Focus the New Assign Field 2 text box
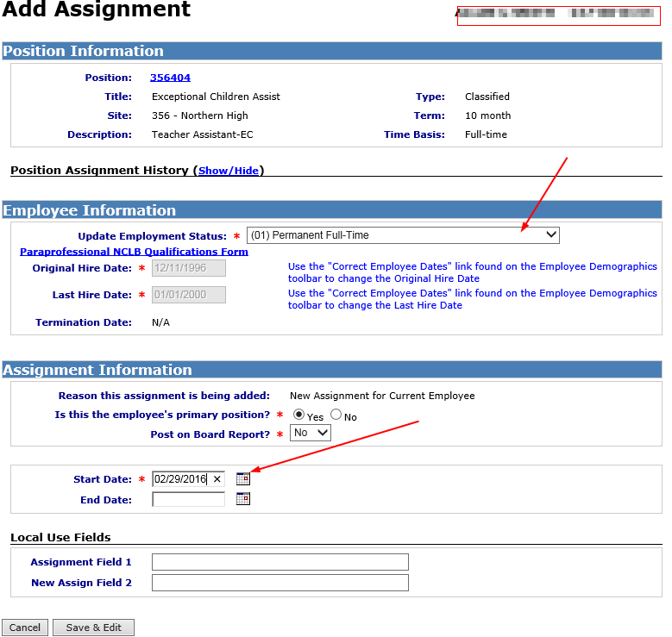The width and height of the screenshot is (672, 637). pos(279,583)
